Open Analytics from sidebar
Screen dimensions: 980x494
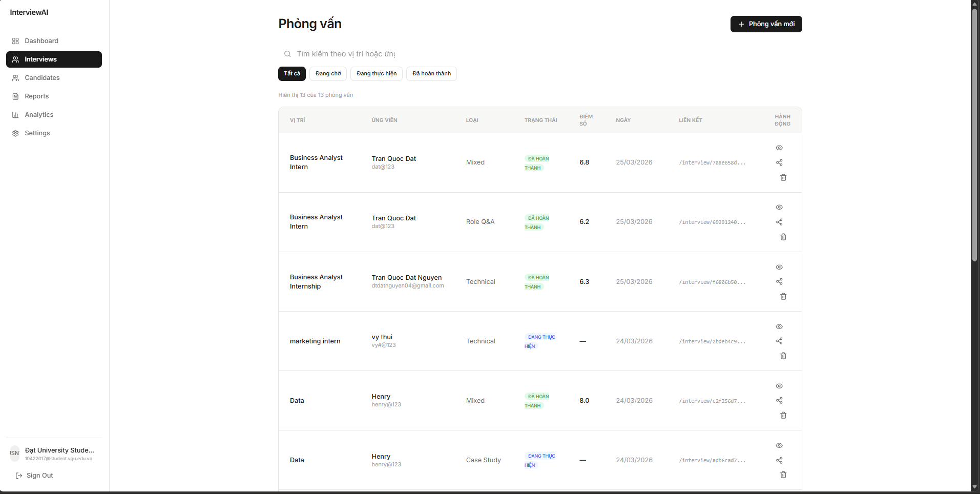[x=54, y=115]
